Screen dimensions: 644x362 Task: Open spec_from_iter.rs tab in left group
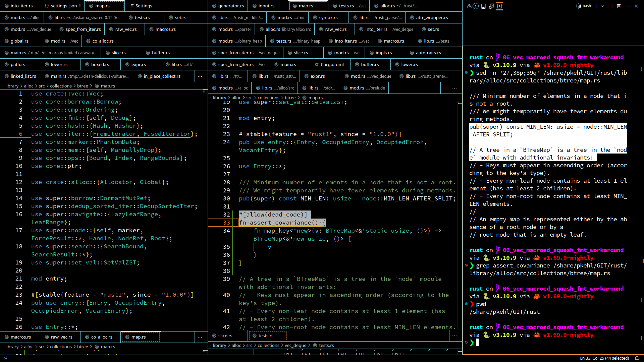(80, 29)
